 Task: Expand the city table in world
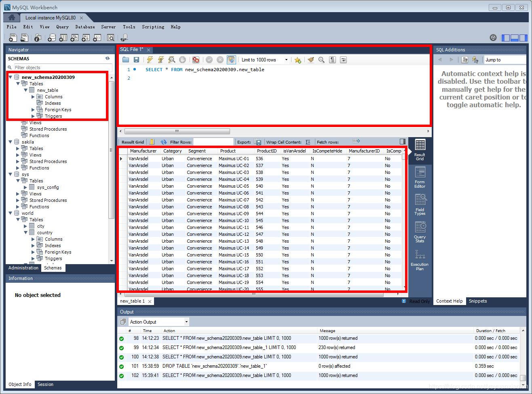click(x=25, y=226)
